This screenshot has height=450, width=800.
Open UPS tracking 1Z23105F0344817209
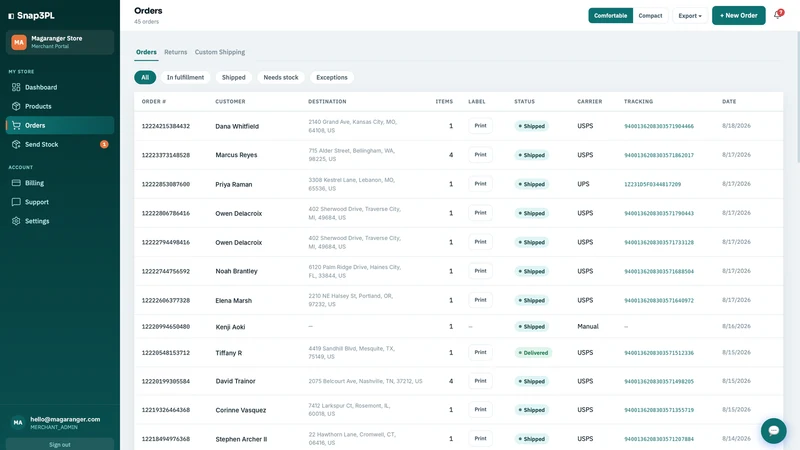coord(652,184)
